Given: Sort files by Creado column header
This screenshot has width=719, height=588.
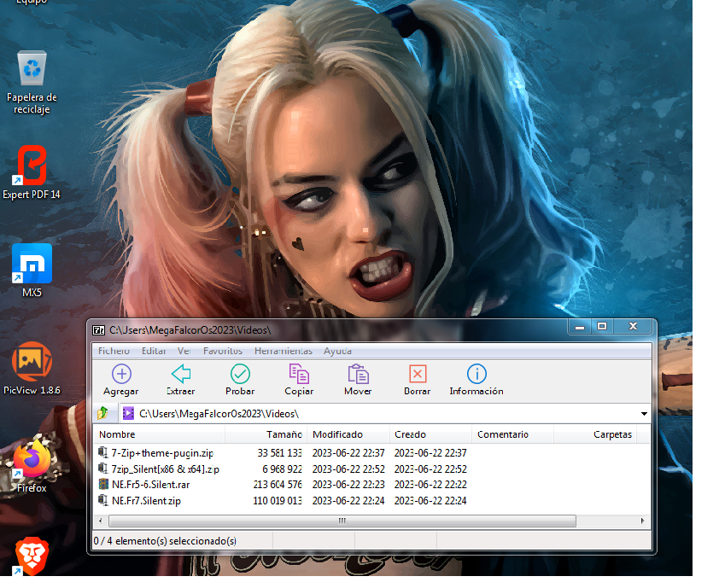Looking at the screenshot, I should tap(430, 434).
